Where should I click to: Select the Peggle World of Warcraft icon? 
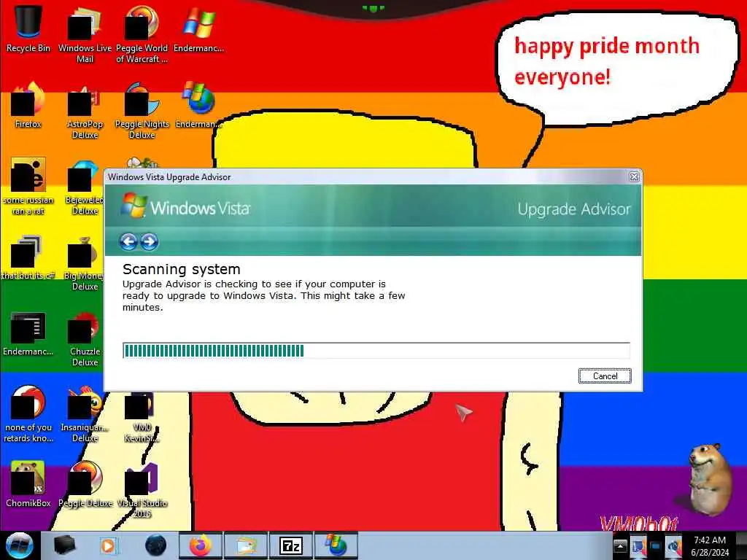click(x=142, y=34)
